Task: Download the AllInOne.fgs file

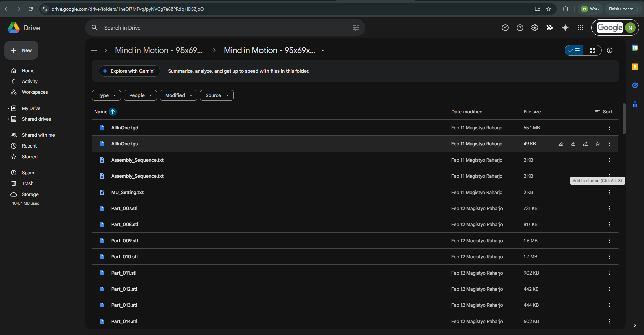Action: click(573, 144)
